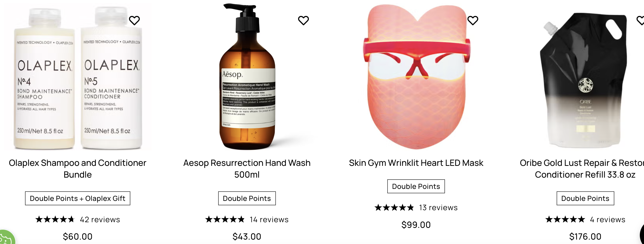Open Skin Gym Wrinklit Heart LED Mask title
Screen dimensions: 644x244
(416, 163)
